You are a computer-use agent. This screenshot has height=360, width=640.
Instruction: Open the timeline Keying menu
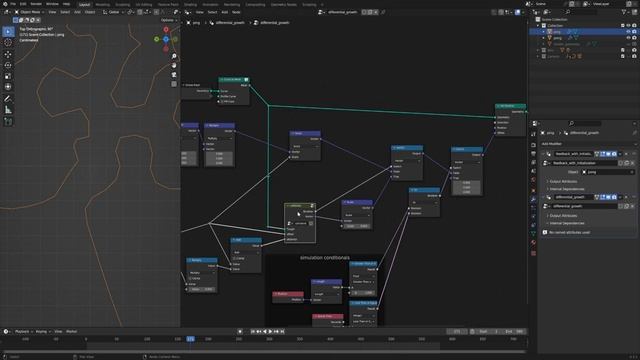click(x=42, y=332)
